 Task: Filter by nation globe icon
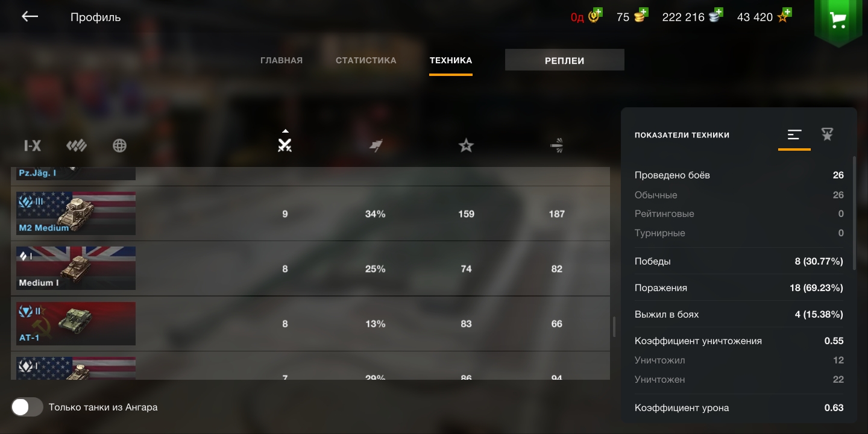[120, 145]
